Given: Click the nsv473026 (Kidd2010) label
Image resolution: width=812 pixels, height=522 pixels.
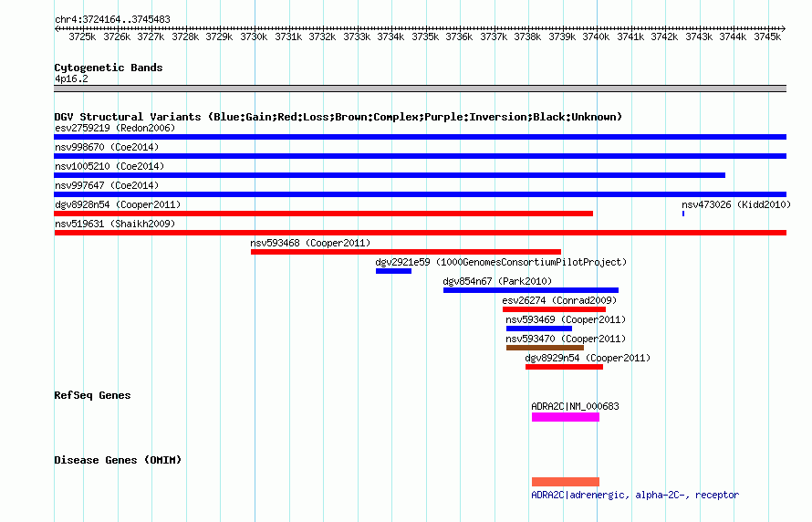Looking at the screenshot, I should tap(736, 204).
